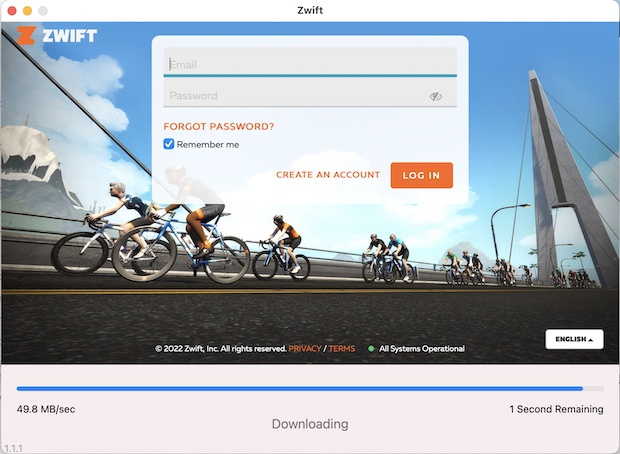Click the 1 Second Remaining text
This screenshot has height=454, width=620.
coord(556,409)
